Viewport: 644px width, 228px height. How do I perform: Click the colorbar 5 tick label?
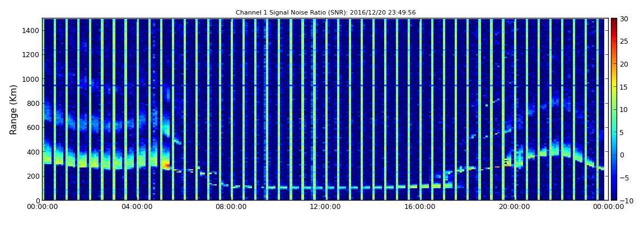click(622, 132)
